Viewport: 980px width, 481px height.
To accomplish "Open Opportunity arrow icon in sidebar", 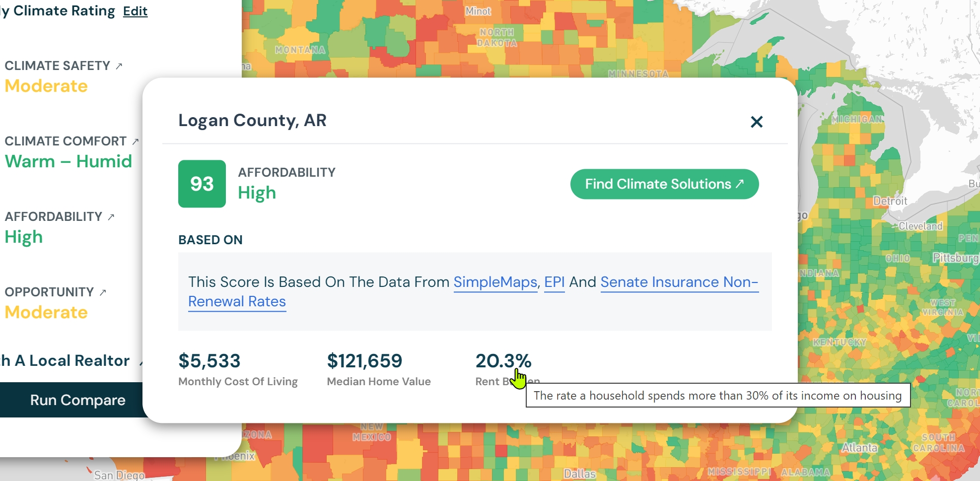I will click(x=102, y=292).
